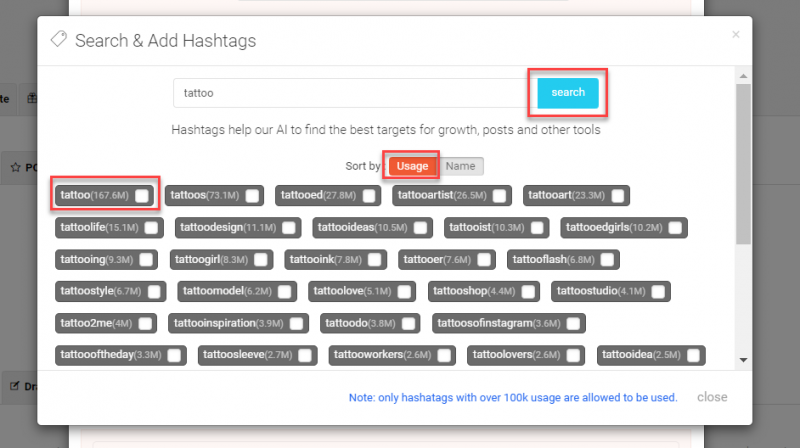Click the blue search button
The width and height of the screenshot is (800, 448).
click(x=567, y=93)
